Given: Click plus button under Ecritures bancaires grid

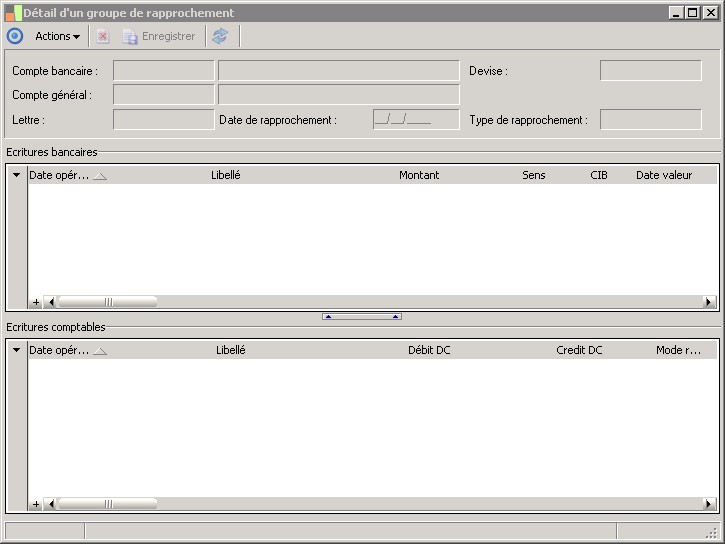Looking at the screenshot, I should [x=36, y=302].
